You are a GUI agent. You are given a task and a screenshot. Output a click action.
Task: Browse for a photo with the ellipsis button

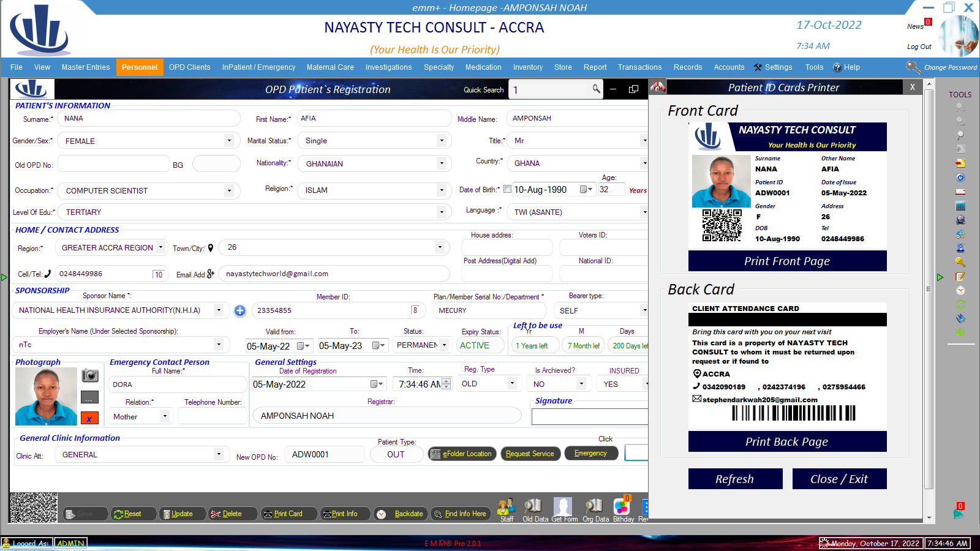(90, 397)
